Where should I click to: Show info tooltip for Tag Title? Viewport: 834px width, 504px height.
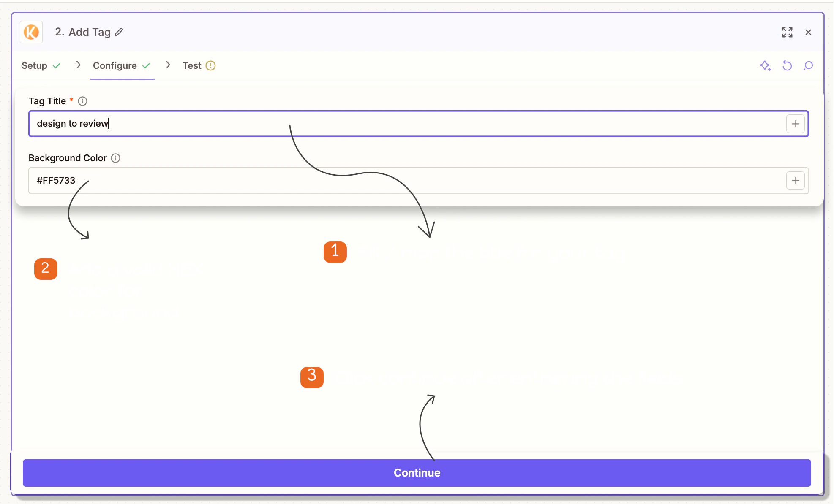(x=83, y=101)
